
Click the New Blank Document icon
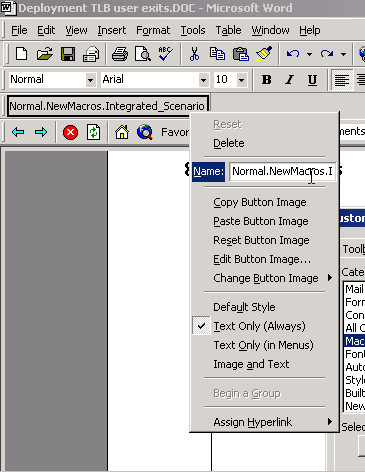coord(21,54)
